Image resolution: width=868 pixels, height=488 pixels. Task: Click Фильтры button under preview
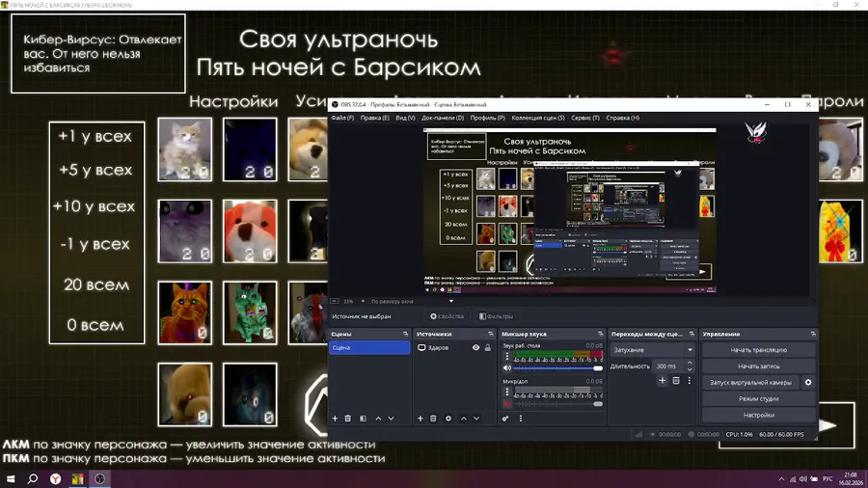[496, 316]
